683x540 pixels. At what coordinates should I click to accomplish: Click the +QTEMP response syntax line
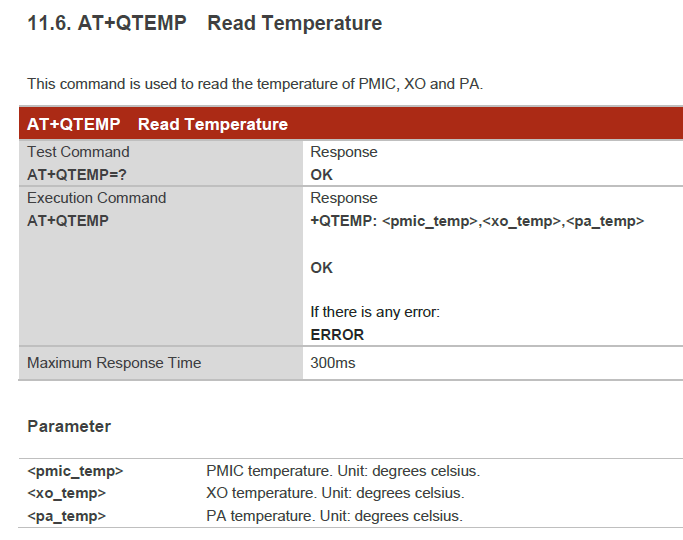pyautogui.click(x=477, y=221)
